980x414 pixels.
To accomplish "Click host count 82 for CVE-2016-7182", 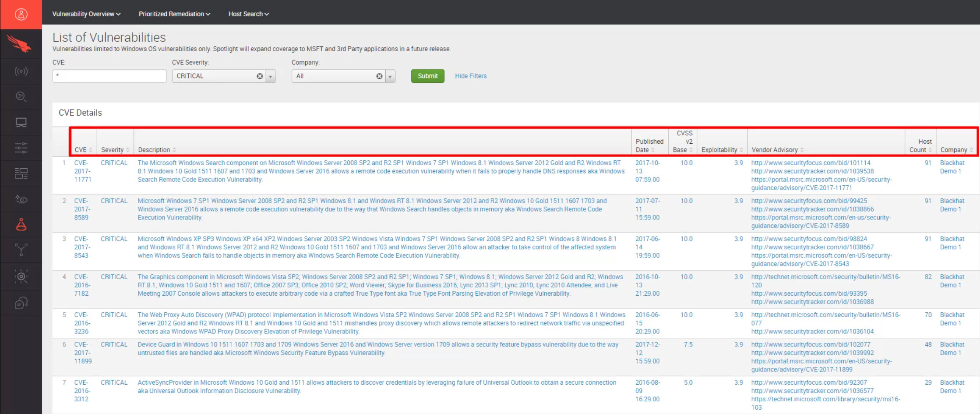I will point(928,277).
